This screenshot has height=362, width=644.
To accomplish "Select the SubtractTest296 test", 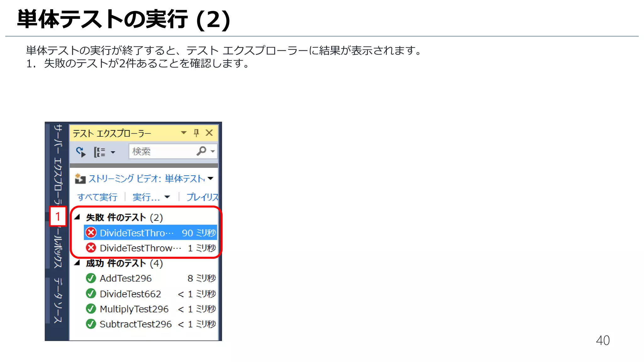I will click(x=150, y=324).
